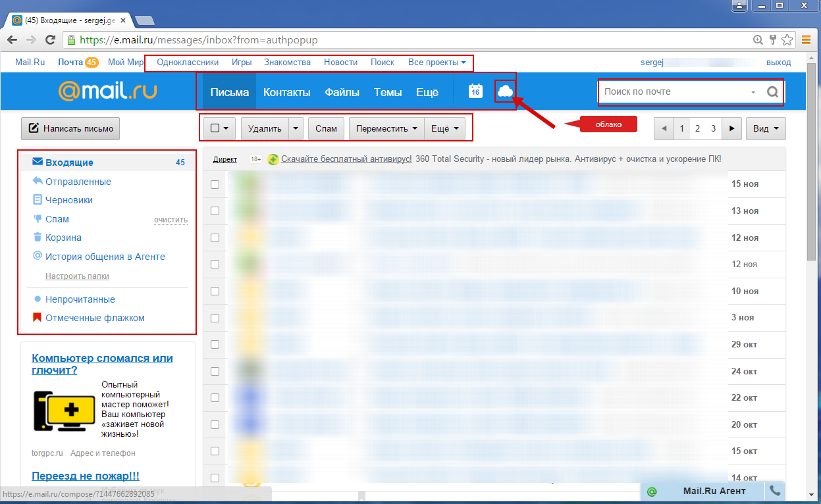Expand the Все проекты menu

[437, 63]
